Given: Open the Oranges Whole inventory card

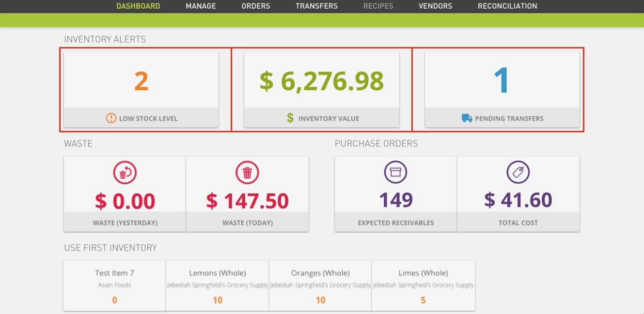Looking at the screenshot, I should (320, 285).
